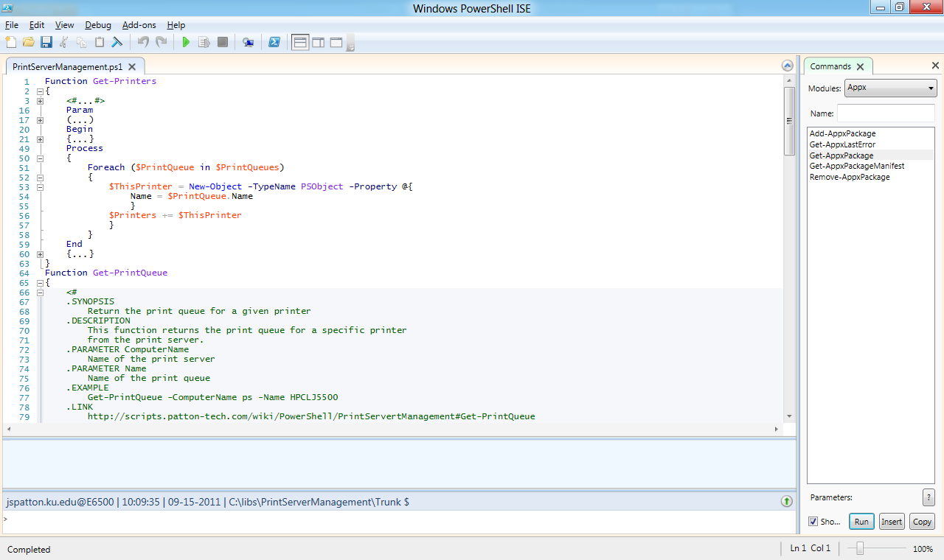Collapse the Get-Printers function body at line 2
Viewport: 944px width, 560px height.
coord(40,91)
